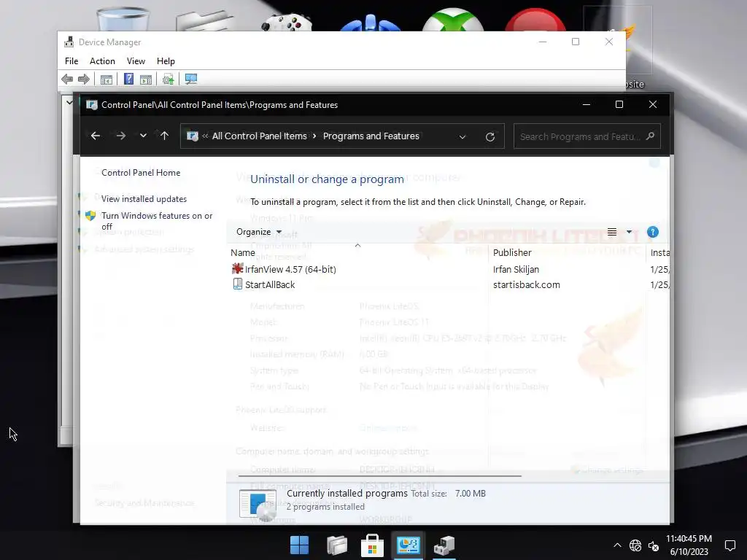This screenshot has width=747, height=560.
Task: Click the IrfanView red icon
Action: point(237,269)
